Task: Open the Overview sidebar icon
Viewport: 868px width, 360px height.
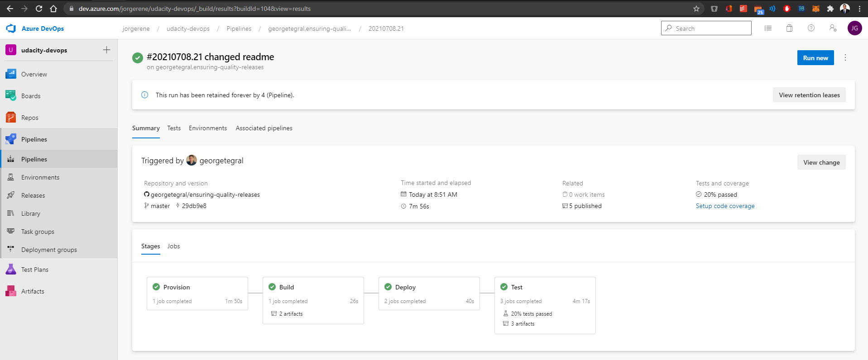Action: click(x=11, y=74)
